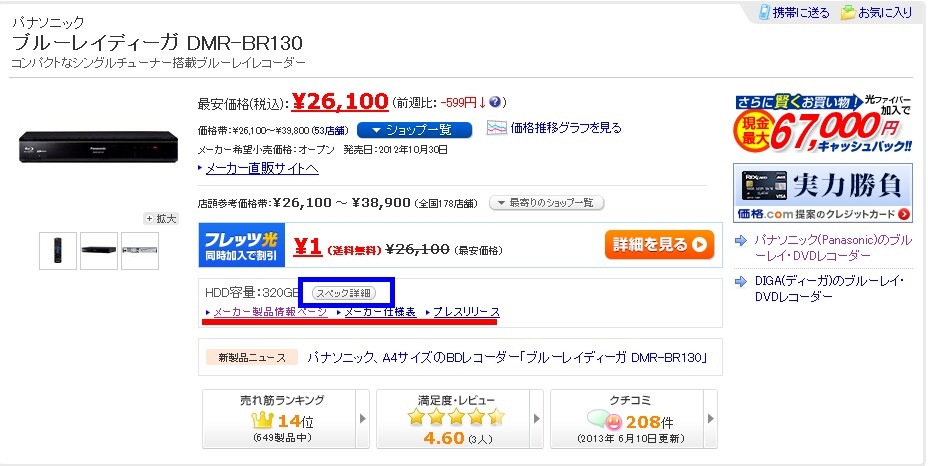Expand arrow beside 満足度・レビュー panel
Screen dimensions: 928x466
537,419
